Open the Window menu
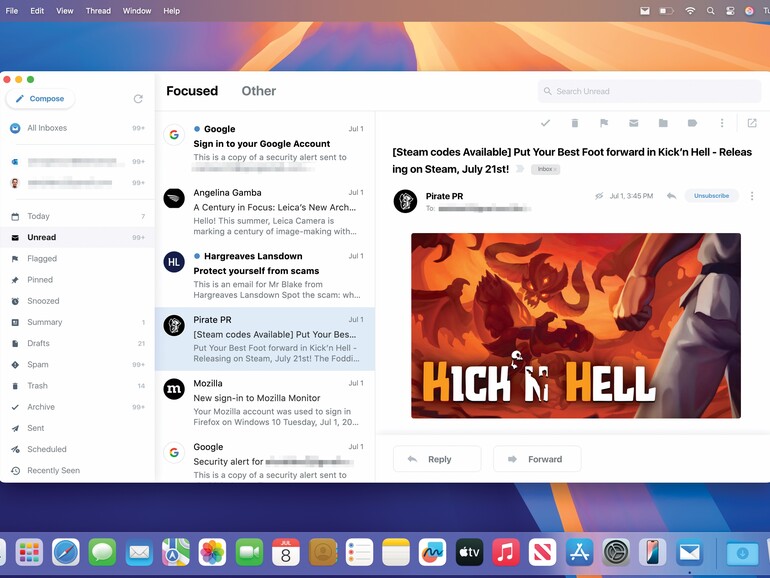 point(137,11)
